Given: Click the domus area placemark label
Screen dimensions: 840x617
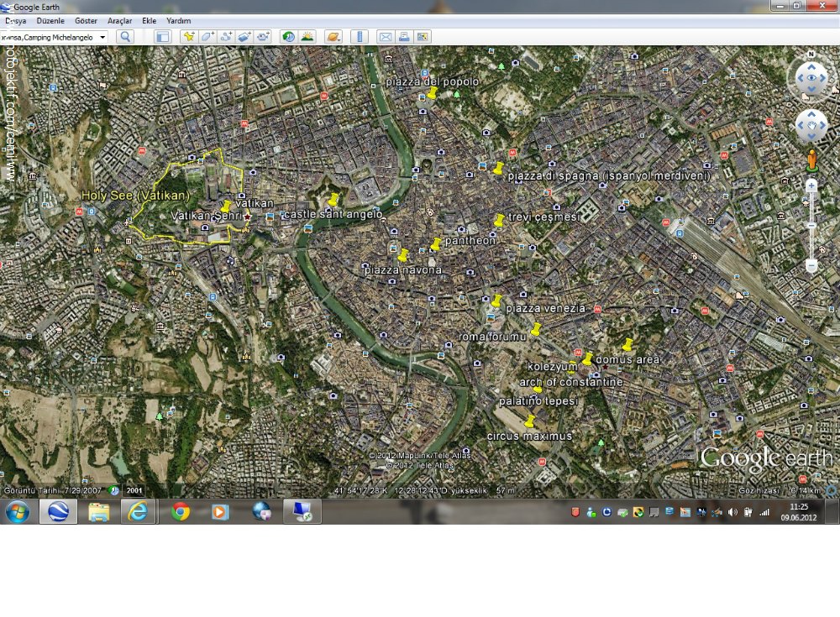Looking at the screenshot, I should click(x=627, y=359).
